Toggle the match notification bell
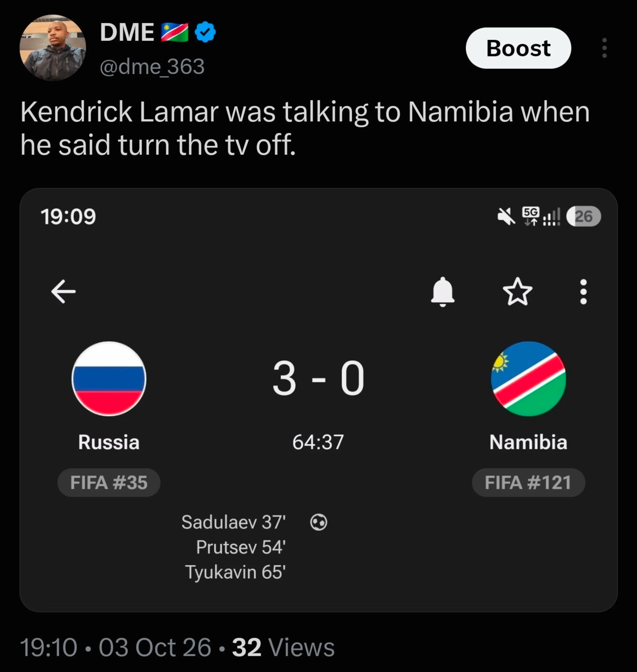 point(442,292)
